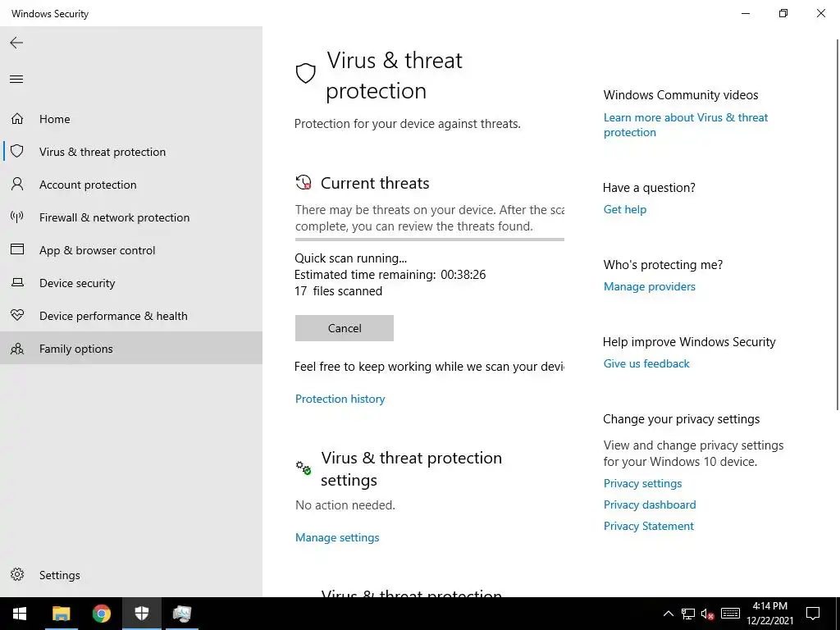Open the Protection history link

(340, 399)
